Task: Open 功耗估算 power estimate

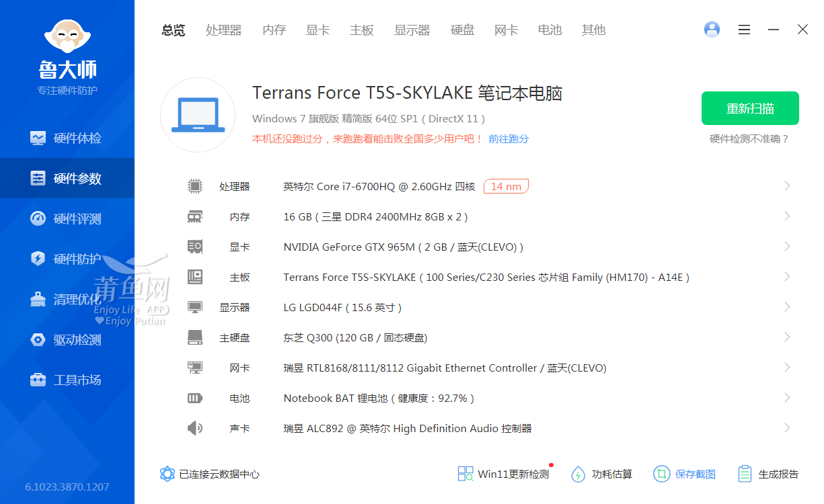Action: click(x=602, y=474)
